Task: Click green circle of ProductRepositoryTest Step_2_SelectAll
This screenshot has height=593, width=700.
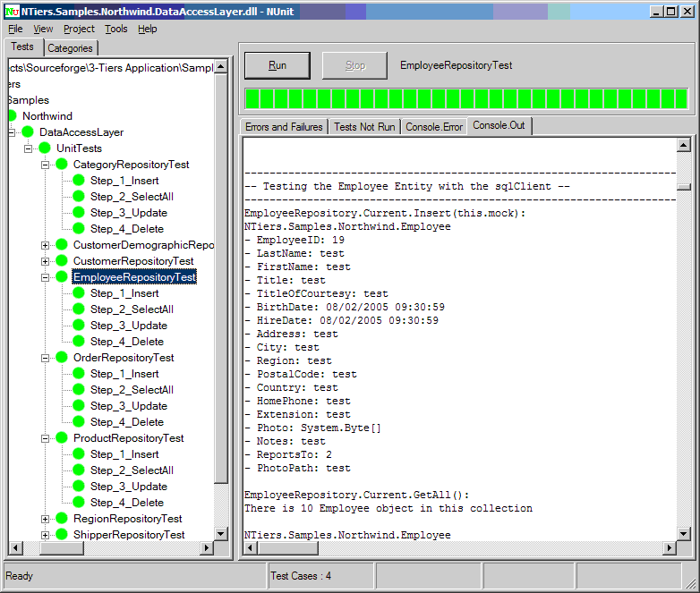Action: 79,470
